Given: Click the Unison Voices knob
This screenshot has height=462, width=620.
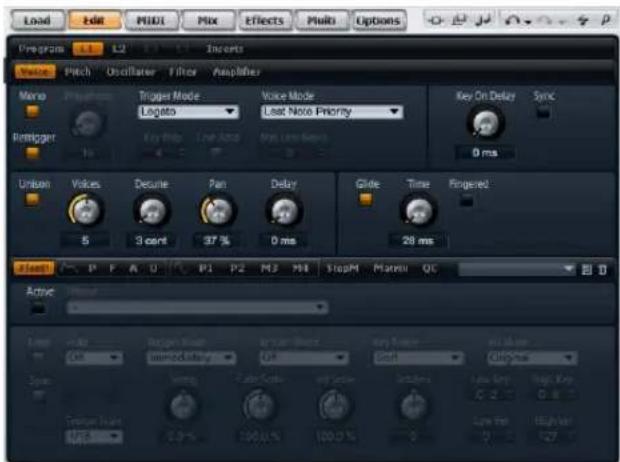Looking at the screenshot, I should tap(85, 210).
